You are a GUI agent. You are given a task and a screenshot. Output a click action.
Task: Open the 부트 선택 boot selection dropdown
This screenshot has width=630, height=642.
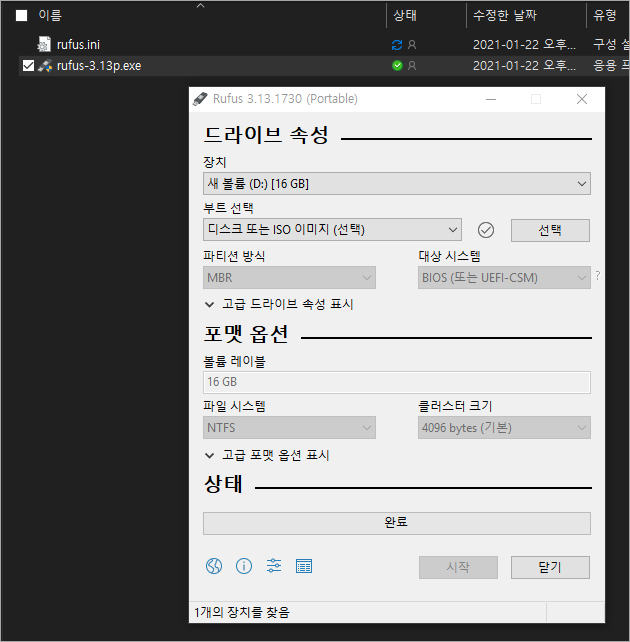tap(332, 230)
